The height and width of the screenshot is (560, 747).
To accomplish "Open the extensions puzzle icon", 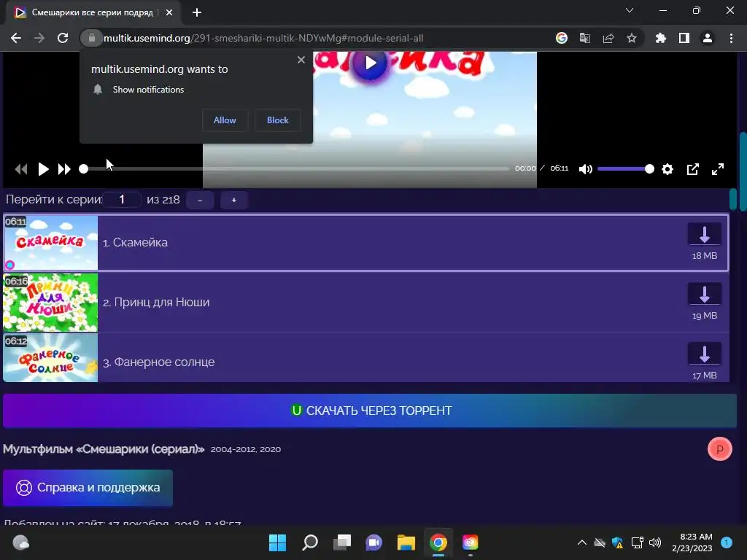I will click(660, 38).
